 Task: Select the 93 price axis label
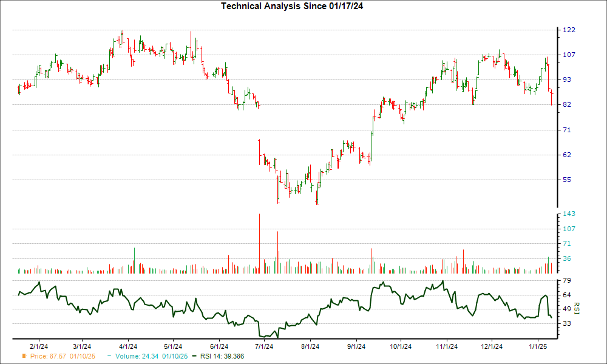point(567,79)
